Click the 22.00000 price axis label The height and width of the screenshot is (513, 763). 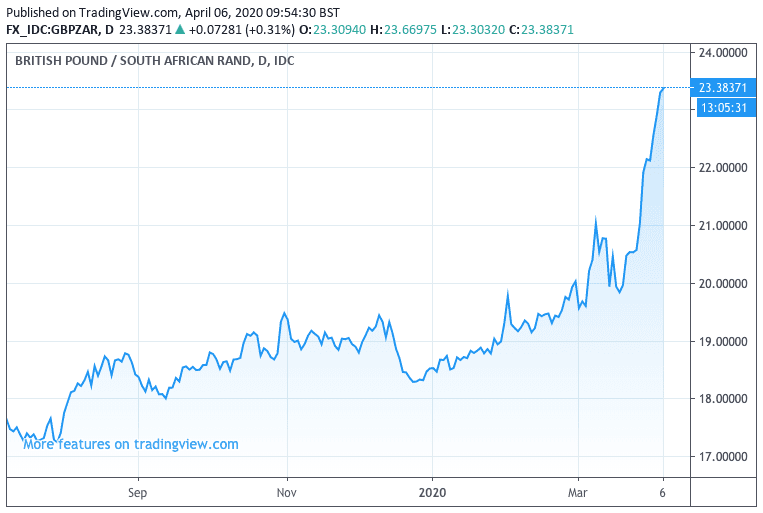724,168
